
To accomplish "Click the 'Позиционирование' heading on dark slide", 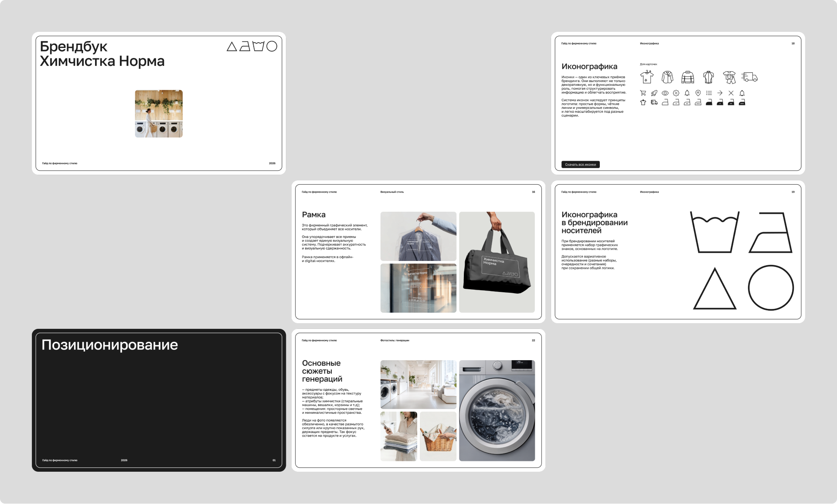I will click(109, 345).
